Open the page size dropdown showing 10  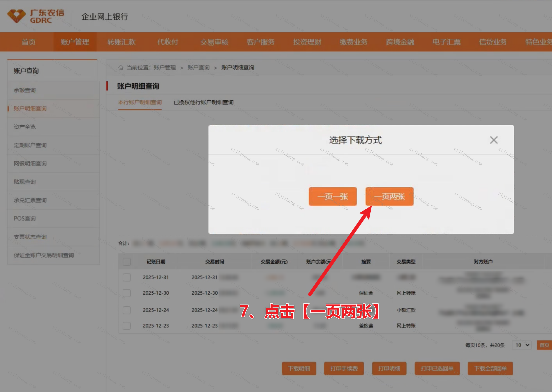[522, 345]
